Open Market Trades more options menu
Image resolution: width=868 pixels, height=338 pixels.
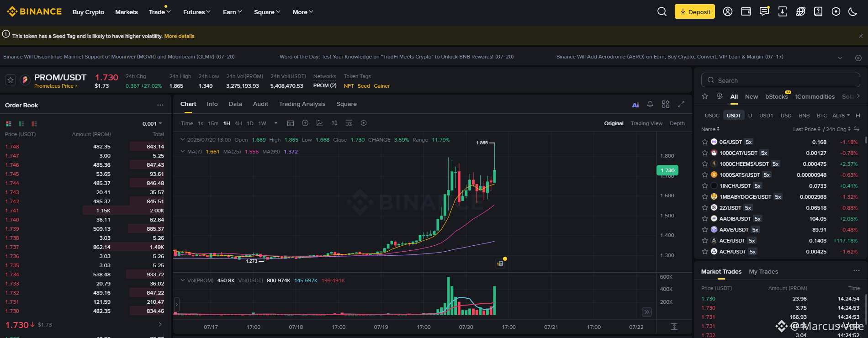pos(857,271)
